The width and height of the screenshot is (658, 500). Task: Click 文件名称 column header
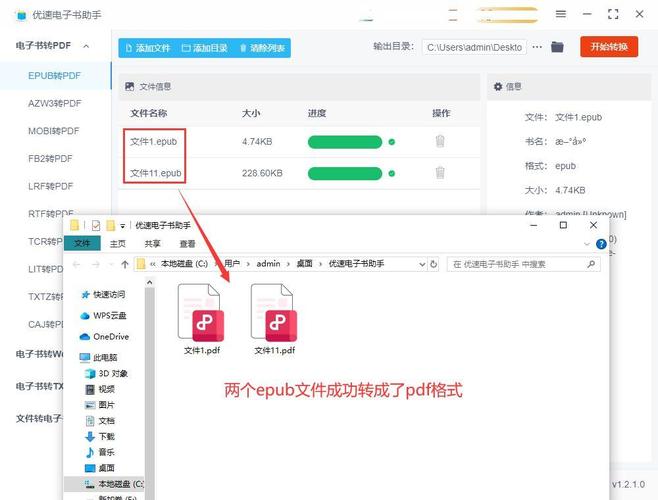tap(149, 113)
